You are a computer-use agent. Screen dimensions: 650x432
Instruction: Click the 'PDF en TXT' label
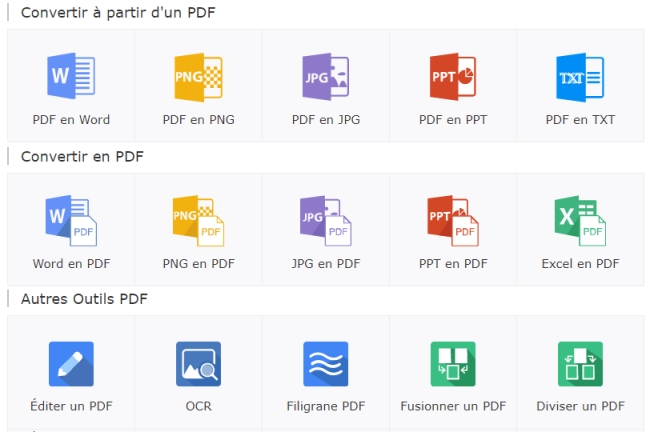pyautogui.click(x=580, y=120)
